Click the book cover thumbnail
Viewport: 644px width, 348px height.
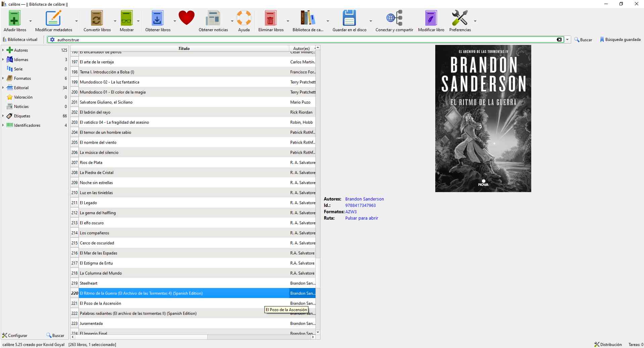coord(483,118)
